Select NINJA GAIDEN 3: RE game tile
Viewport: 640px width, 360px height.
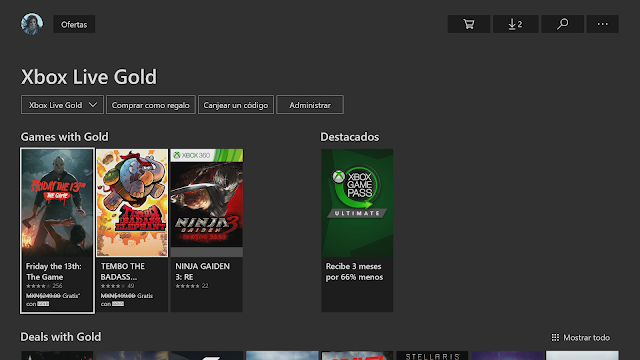coord(207,231)
